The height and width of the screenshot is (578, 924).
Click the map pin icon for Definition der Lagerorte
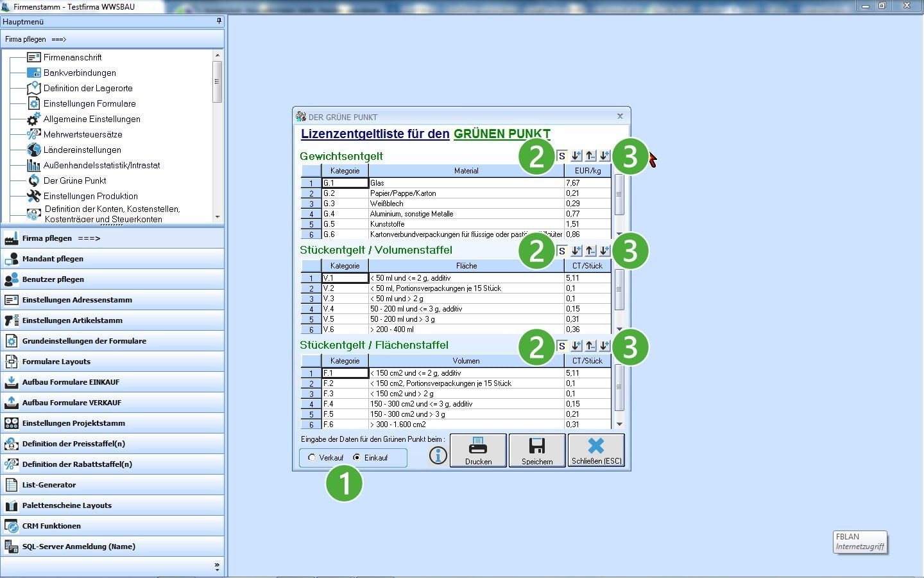click(x=34, y=88)
